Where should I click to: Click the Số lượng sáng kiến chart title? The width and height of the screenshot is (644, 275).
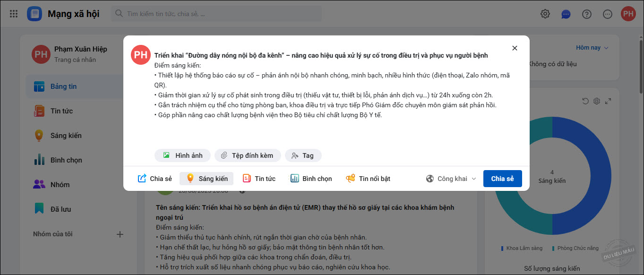pos(552,268)
